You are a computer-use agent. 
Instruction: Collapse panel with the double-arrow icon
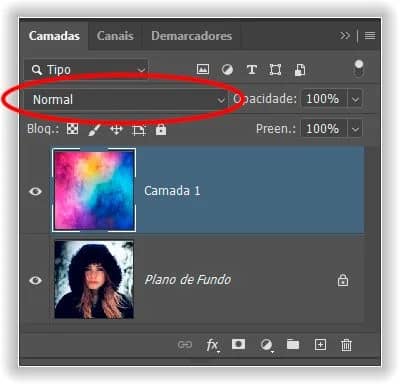(345, 35)
